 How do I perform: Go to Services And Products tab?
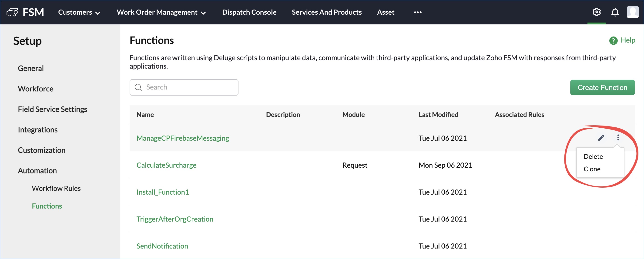326,12
